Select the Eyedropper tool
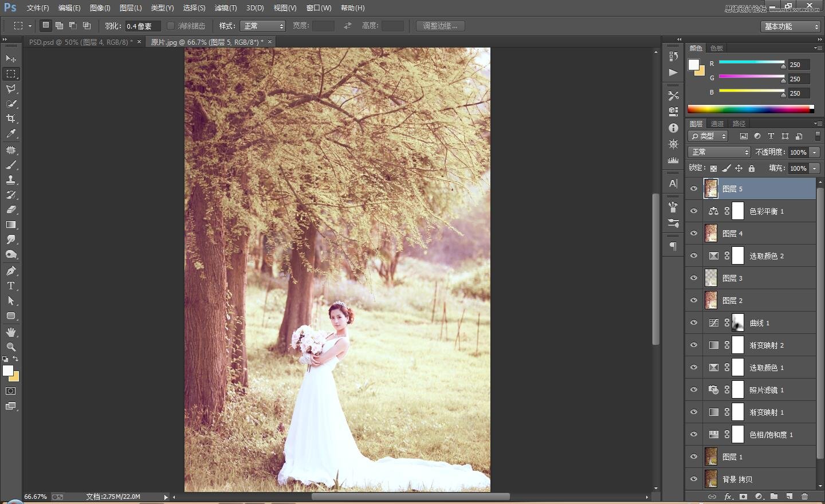The image size is (825, 504). (x=11, y=134)
